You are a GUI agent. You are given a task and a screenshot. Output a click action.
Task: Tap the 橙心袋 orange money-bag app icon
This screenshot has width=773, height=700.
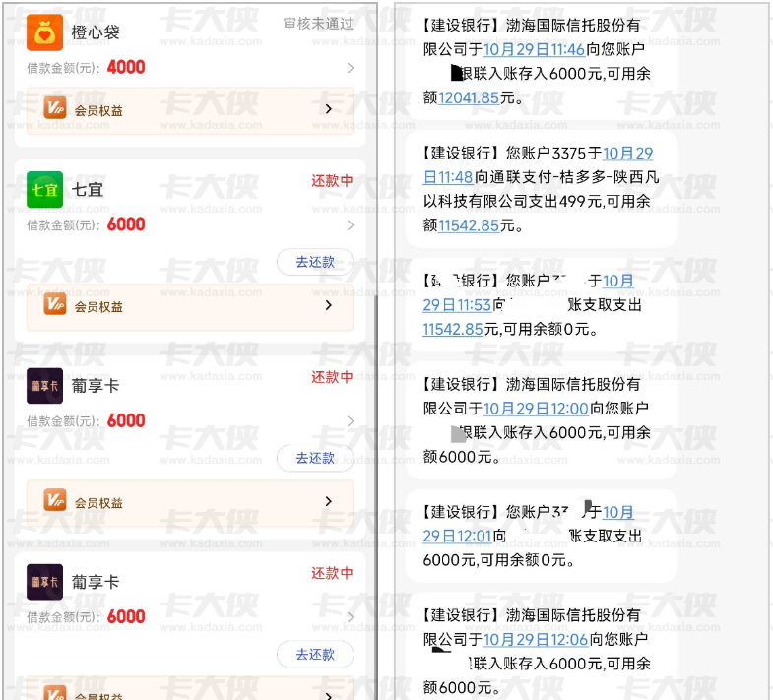click(x=44, y=32)
